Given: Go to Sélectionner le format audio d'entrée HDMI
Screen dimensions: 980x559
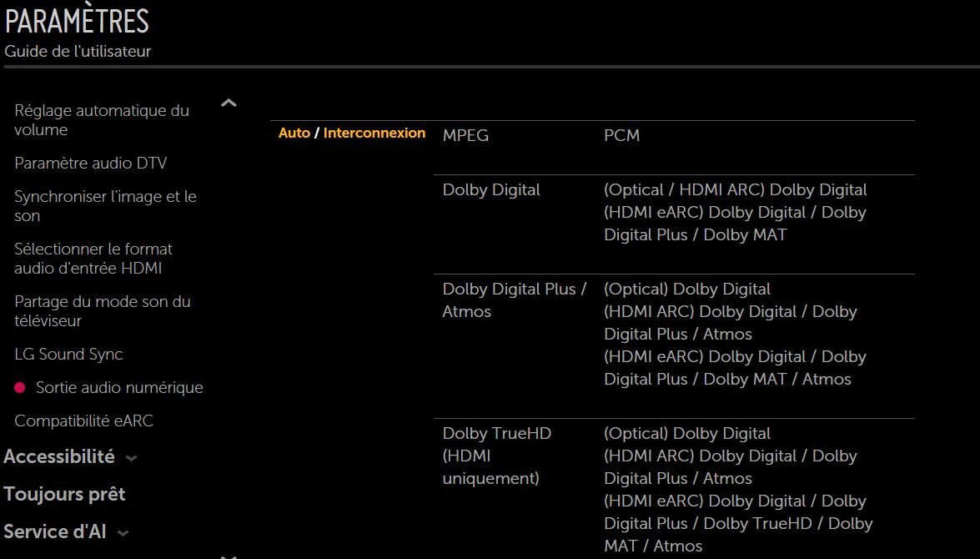Looking at the screenshot, I should point(93,259).
